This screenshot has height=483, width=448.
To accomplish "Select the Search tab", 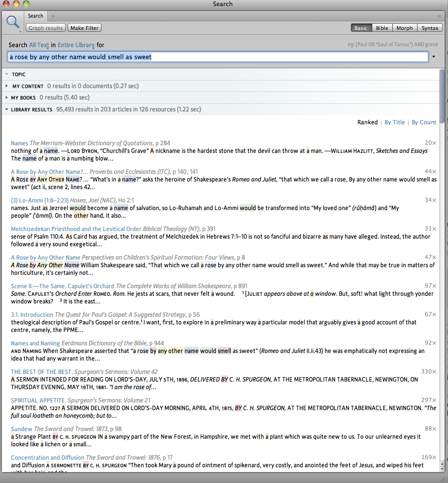I will [x=35, y=16].
